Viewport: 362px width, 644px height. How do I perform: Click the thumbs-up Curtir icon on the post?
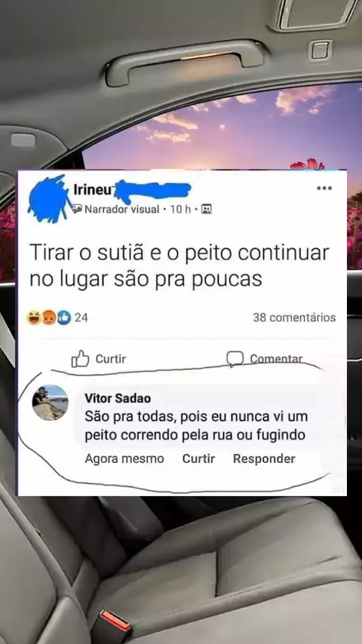(80, 358)
